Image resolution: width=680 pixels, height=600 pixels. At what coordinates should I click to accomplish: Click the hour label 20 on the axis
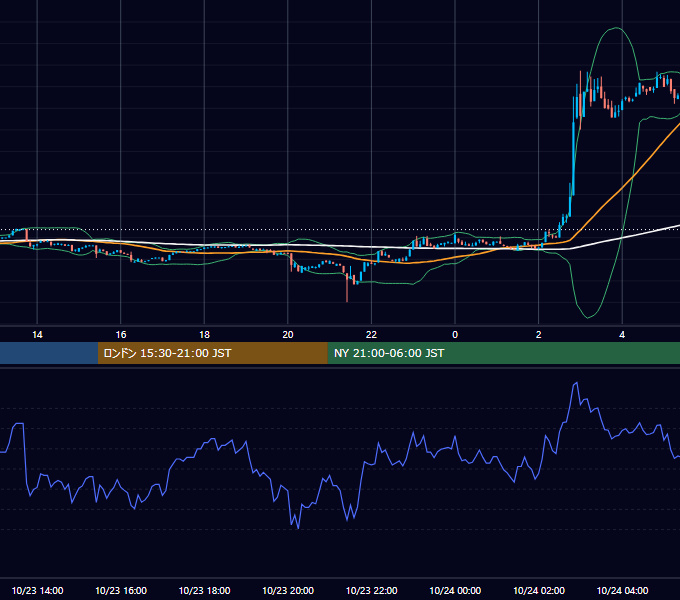pos(288,335)
